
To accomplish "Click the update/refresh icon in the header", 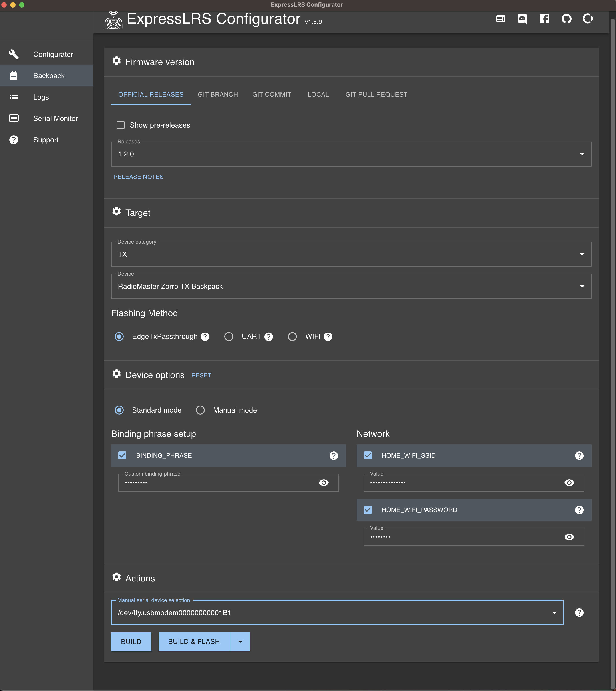I will tap(588, 19).
